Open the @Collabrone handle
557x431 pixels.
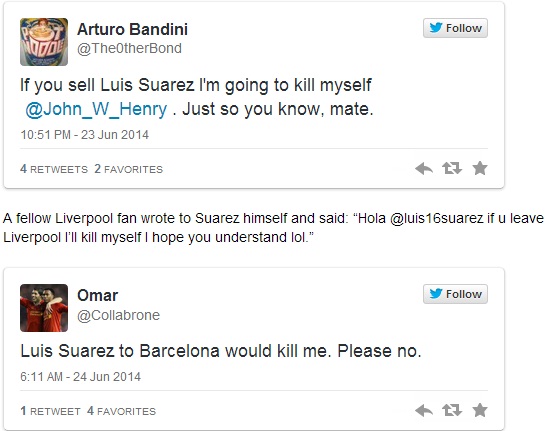(x=119, y=315)
